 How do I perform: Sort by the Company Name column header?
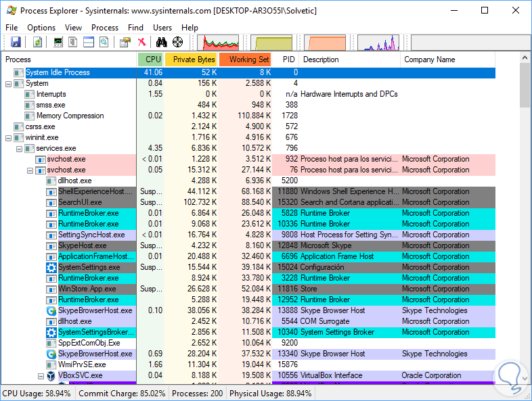click(430, 60)
